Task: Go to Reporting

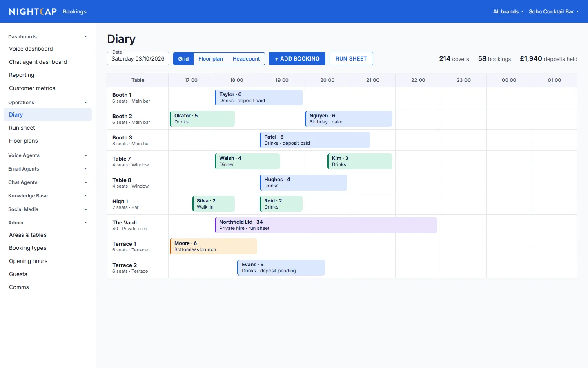Action: 48,75
